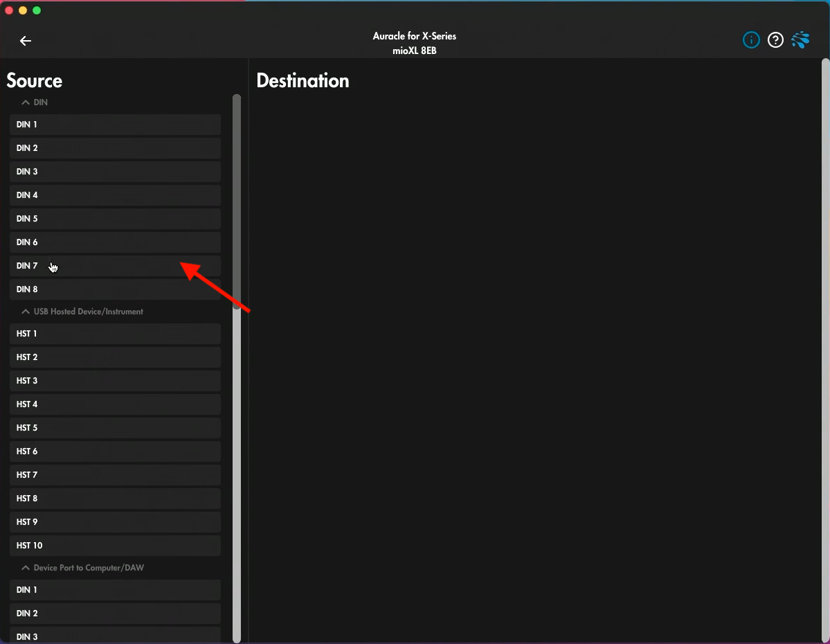Select the DIN 6 source
Image resolution: width=830 pixels, height=644 pixels.
(115, 242)
